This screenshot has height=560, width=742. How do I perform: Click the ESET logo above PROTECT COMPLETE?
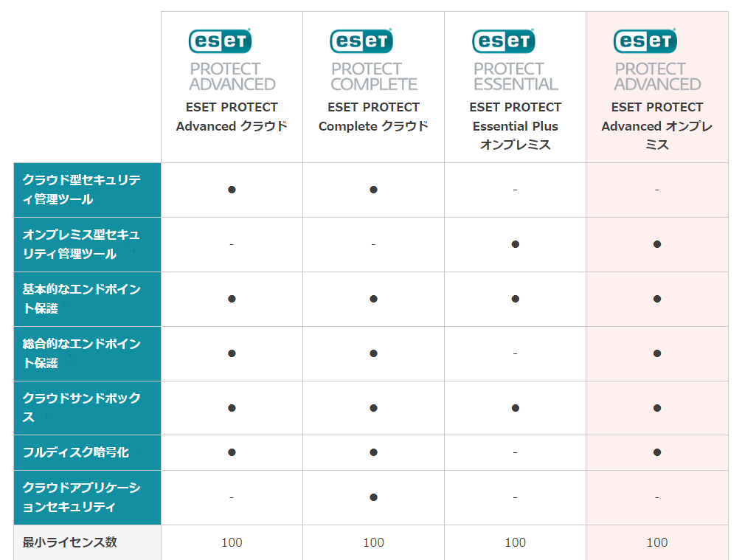pos(361,41)
